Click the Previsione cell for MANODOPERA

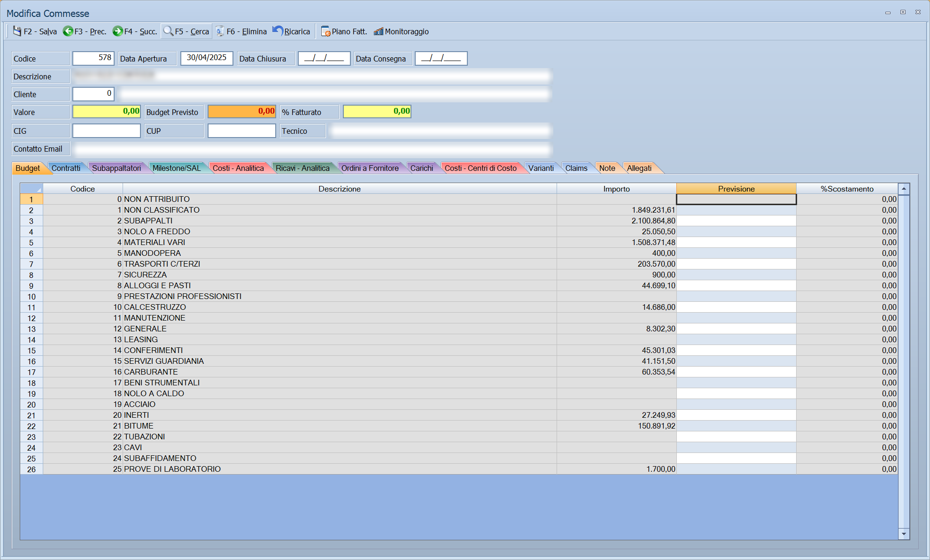click(736, 253)
